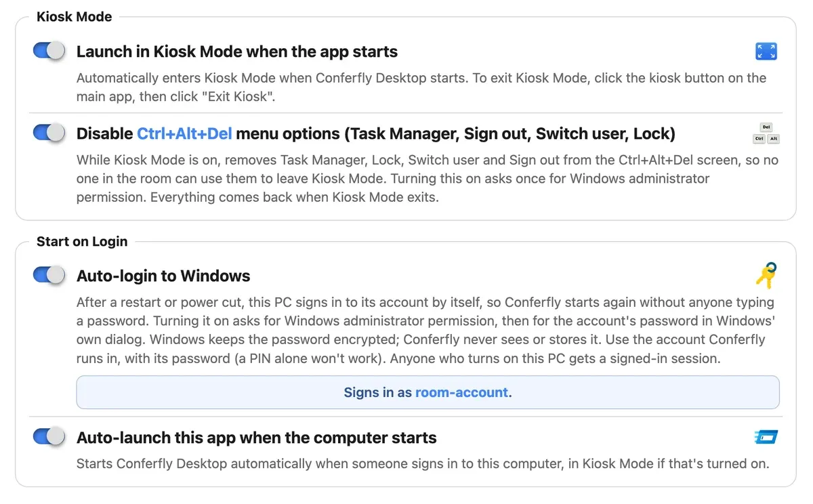Toggle Auto-launch this app when computer starts
The image size is (813, 504).
(x=49, y=437)
